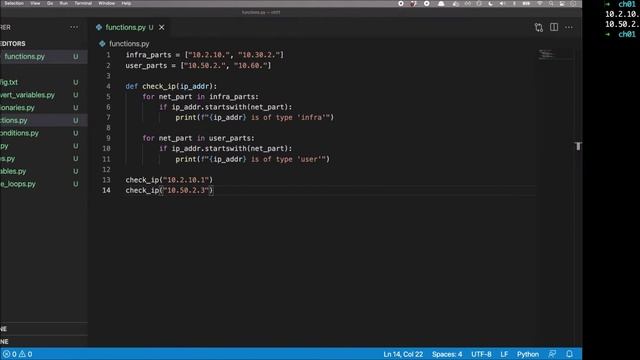The width and height of the screenshot is (640, 360).
Task: Select functions.py under Open Editors
Action: click(x=44, y=56)
